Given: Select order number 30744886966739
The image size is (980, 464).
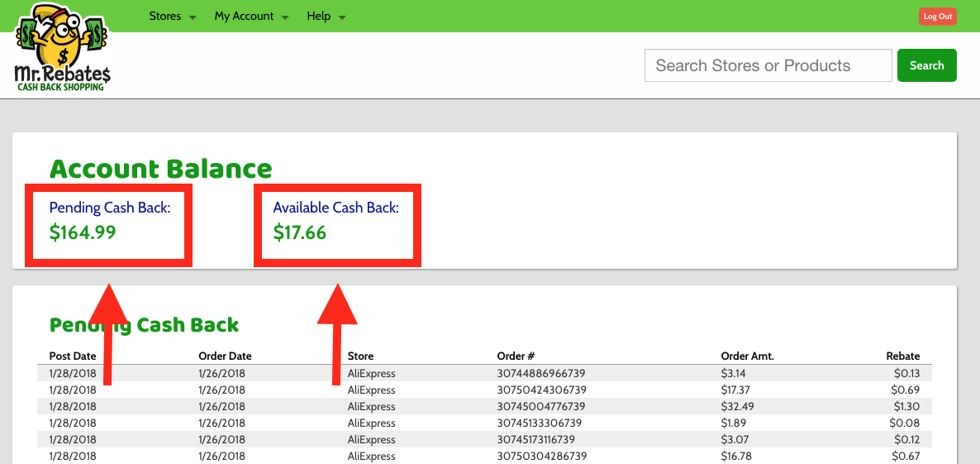Looking at the screenshot, I should [x=541, y=374].
